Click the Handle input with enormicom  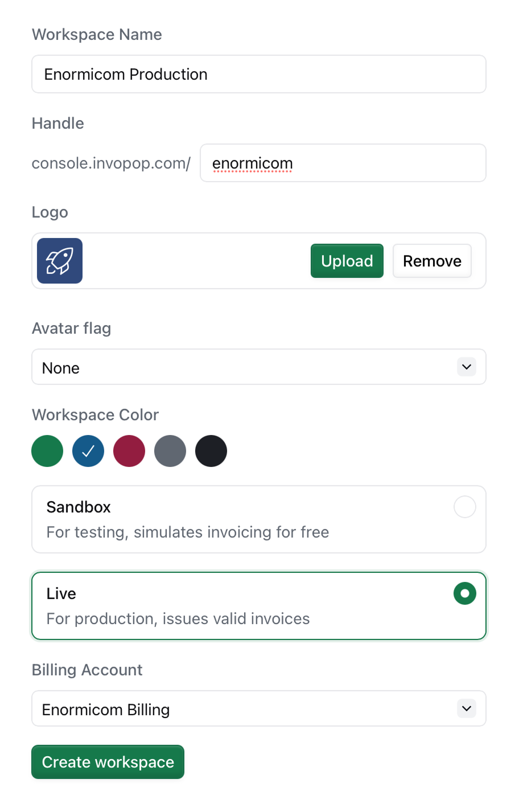point(343,163)
